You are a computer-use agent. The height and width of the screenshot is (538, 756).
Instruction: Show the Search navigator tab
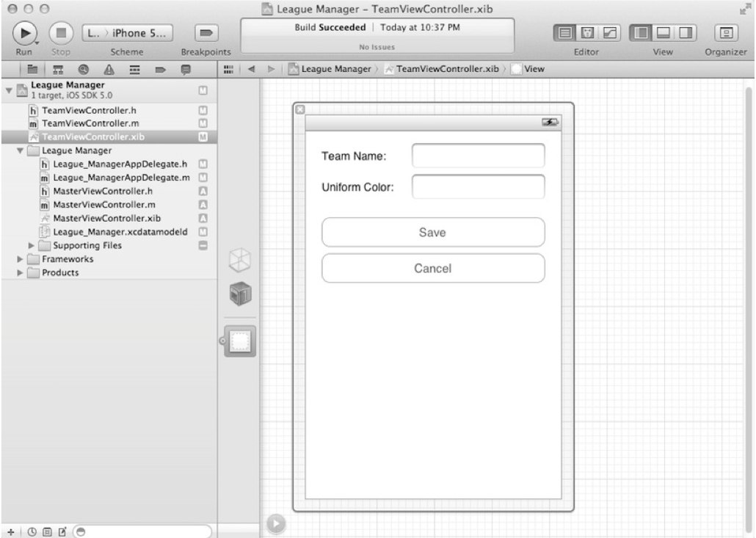coord(84,70)
